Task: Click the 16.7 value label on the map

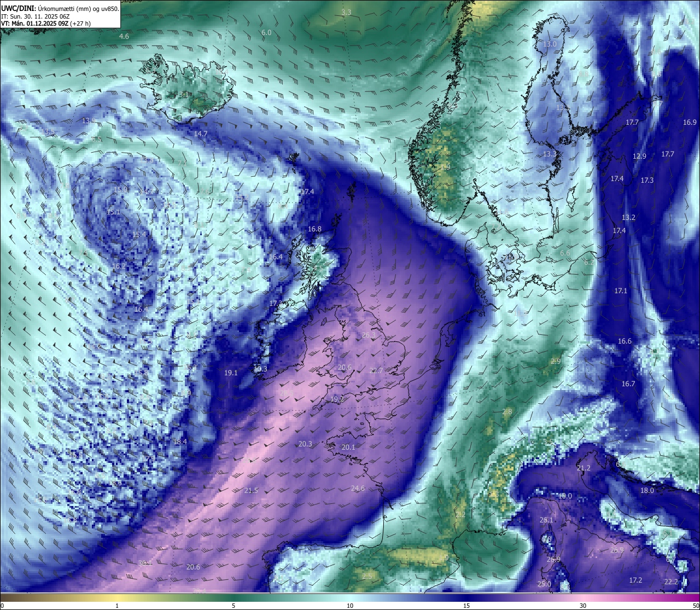Action: (x=628, y=384)
